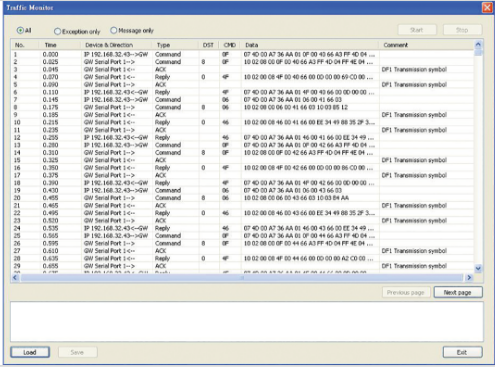Click the Load button
The width and height of the screenshot is (495, 367).
30,352
